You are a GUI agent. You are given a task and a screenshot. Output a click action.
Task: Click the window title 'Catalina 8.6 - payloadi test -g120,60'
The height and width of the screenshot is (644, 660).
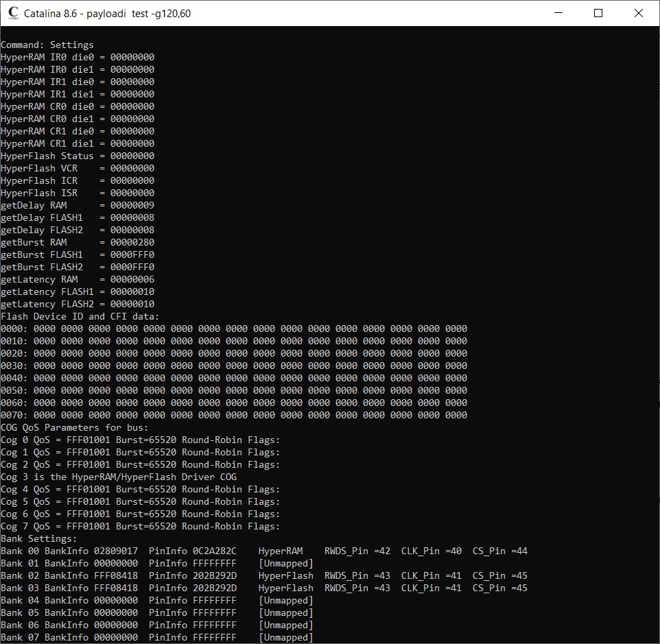click(x=107, y=14)
